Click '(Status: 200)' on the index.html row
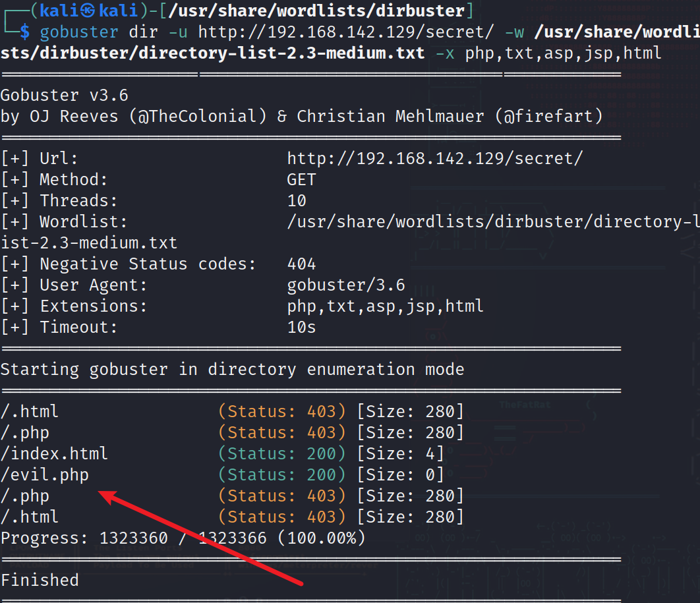 click(281, 454)
